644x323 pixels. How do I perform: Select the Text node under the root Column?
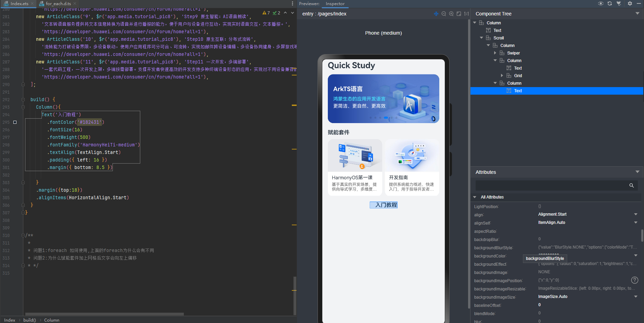(497, 30)
